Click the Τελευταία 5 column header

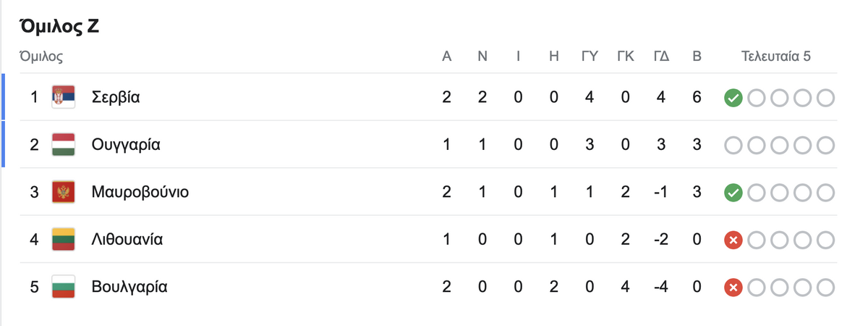pyautogui.click(x=776, y=57)
